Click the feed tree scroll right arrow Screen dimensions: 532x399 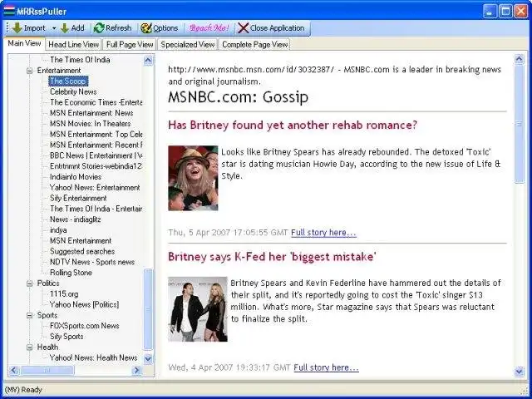click(x=136, y=370)
